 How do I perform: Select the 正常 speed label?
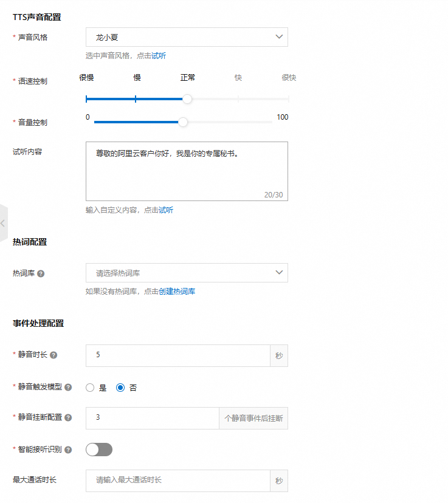point(188,78)
